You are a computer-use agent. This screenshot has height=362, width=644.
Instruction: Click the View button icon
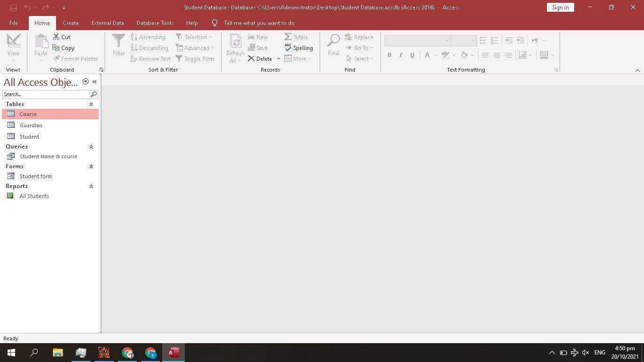13,41
